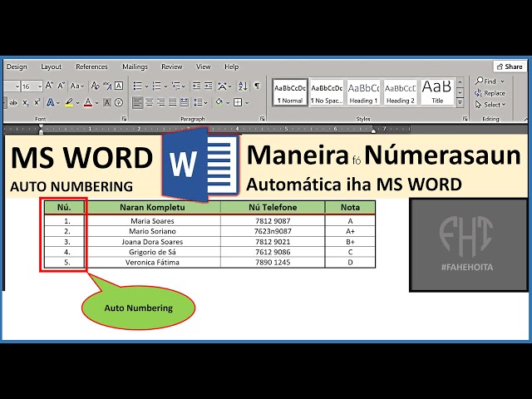Image resolution: width=532 pixels, height=399 pixels.
Task: Apply the yellow text highlight color
Action: click(69, 102)
